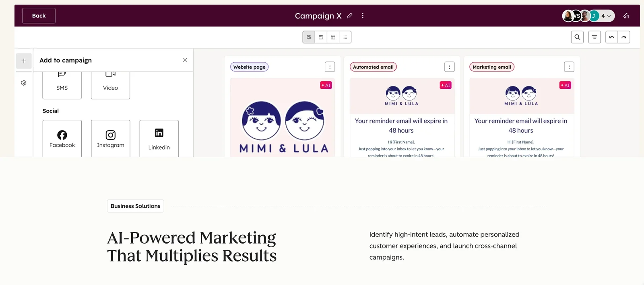Open the Campaign X kebab menu

pos(363,16)
